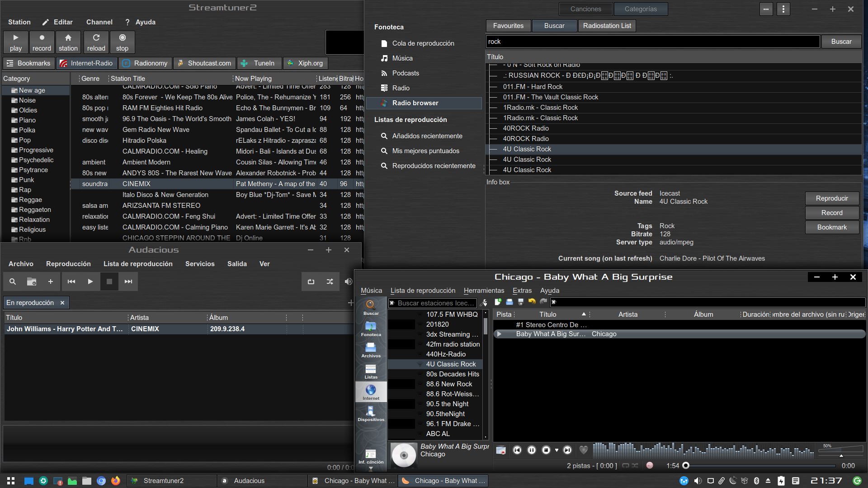The height and width of the screenshot is (488, 868).
Task: Switch to Favourites tab in radio browser
Action: (x=508, y=26)
